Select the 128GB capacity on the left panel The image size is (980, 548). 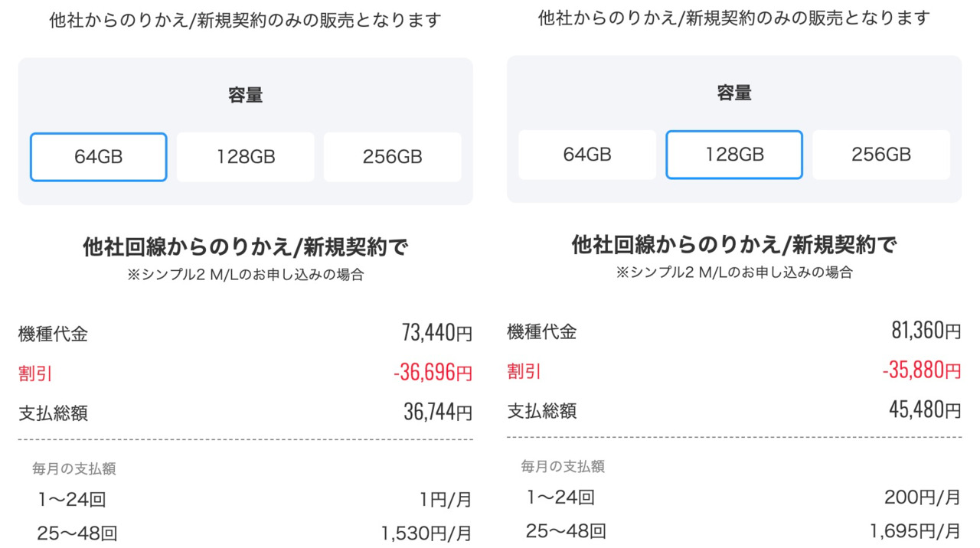[x=245, y=156]
